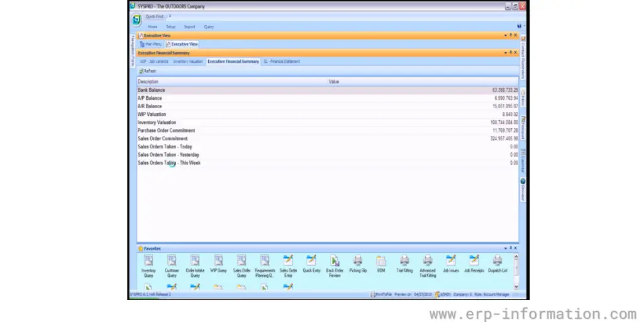The width and height of the screenshot is (644, 322).
Task: Expand the Favorites panel options arrow
Action: pos(506,248)
